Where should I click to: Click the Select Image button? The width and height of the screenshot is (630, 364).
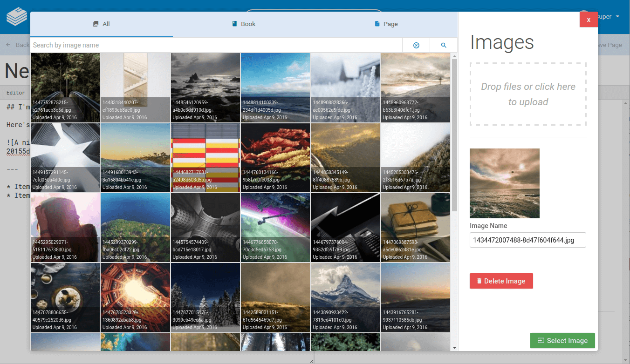tap(562, 341)
